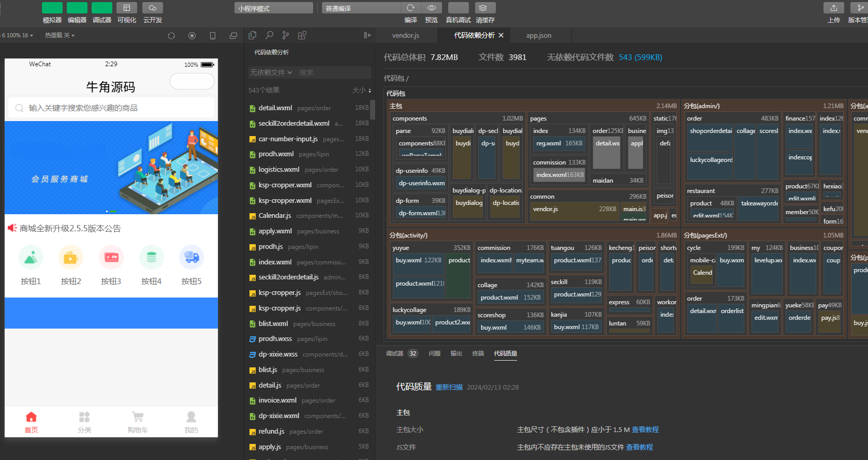Toggle the 调试器 debugger panel button
The height and width of the screenshot is (460, 868).
[102, 8]
